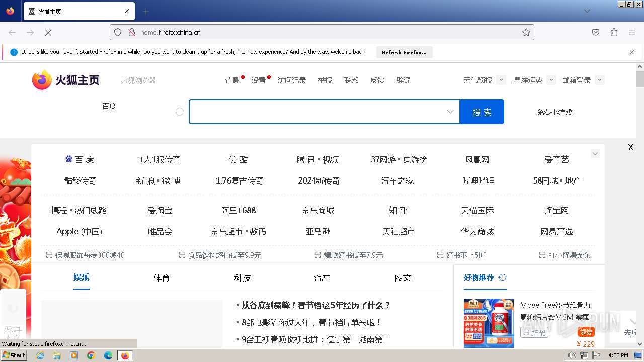Open the 亚马逊 link
This screenshot has width=644, height=362.
[318, 231]
